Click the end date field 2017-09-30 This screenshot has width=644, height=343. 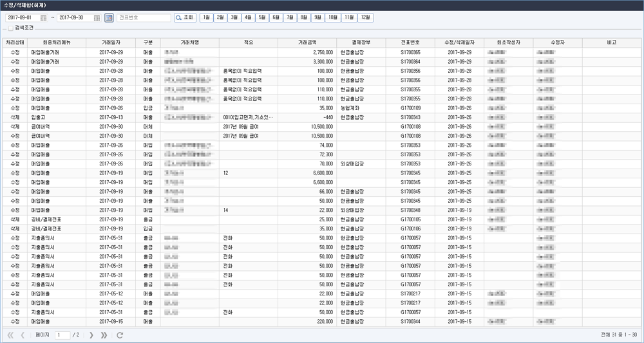pos(75,17)
